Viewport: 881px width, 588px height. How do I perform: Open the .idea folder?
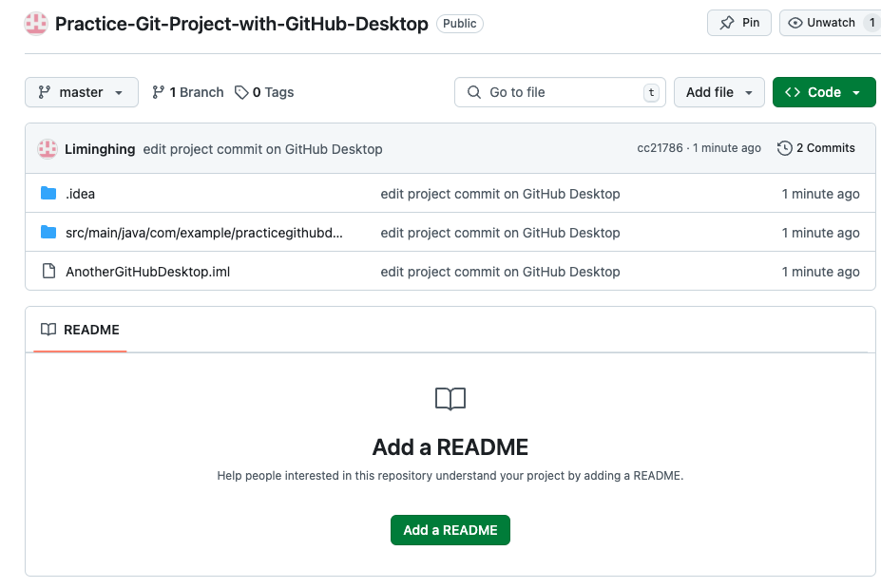click(81, 194)
